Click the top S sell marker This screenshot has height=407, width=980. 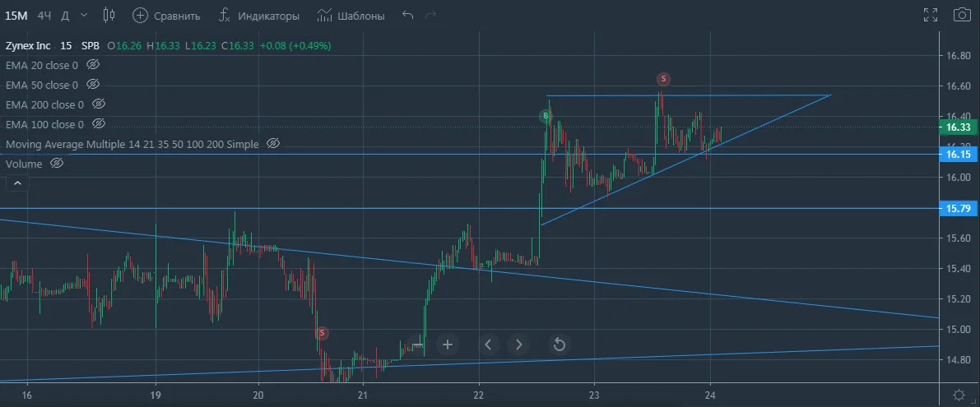[x=664, y=79]
